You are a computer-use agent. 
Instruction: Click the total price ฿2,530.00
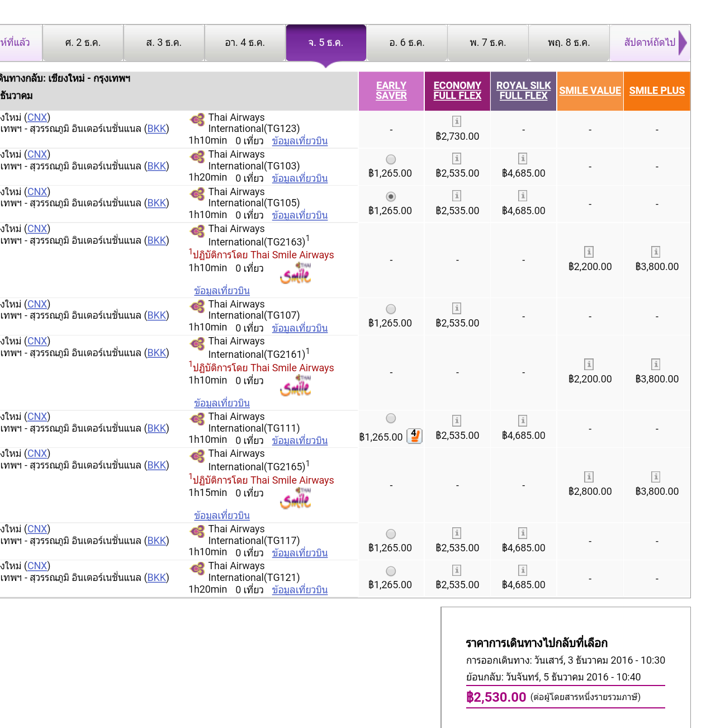[496, 697]
